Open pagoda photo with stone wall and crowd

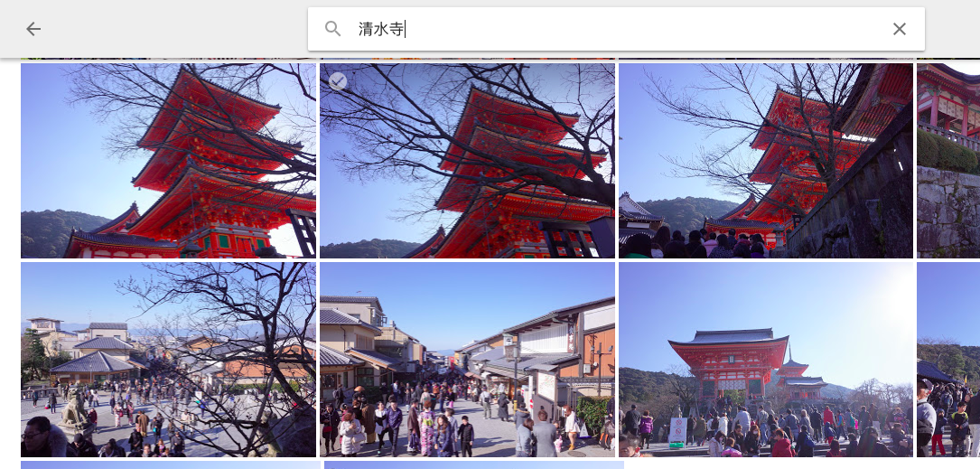[x=766, y=161]
